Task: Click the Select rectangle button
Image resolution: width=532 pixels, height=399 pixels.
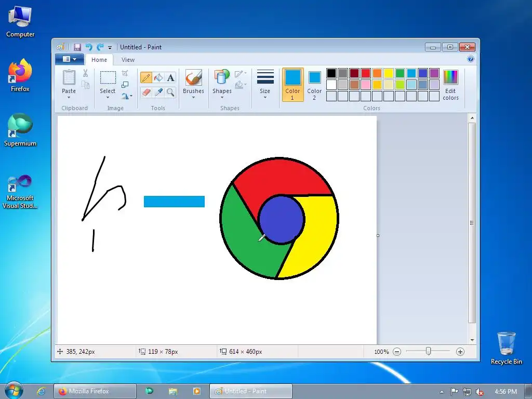Action: click(108, 78)
